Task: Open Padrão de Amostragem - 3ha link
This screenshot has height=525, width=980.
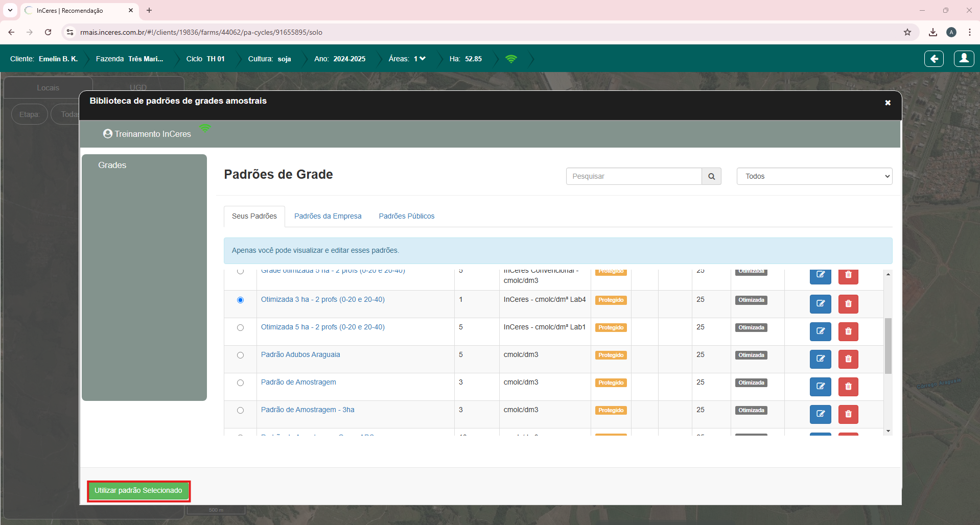Action: click(x=308, y=410)
